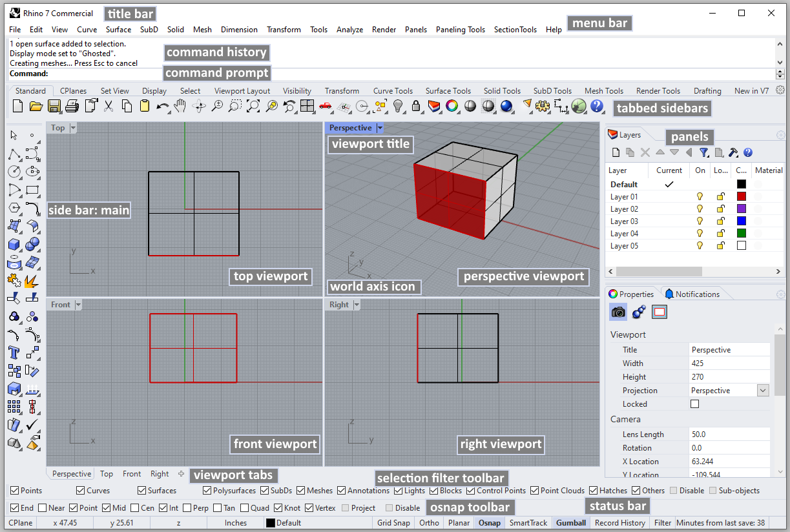Open the Front viewport title dropdown arrow
Image resolution: width=790 pixels, height=532 pixels.
coord(78,305)
